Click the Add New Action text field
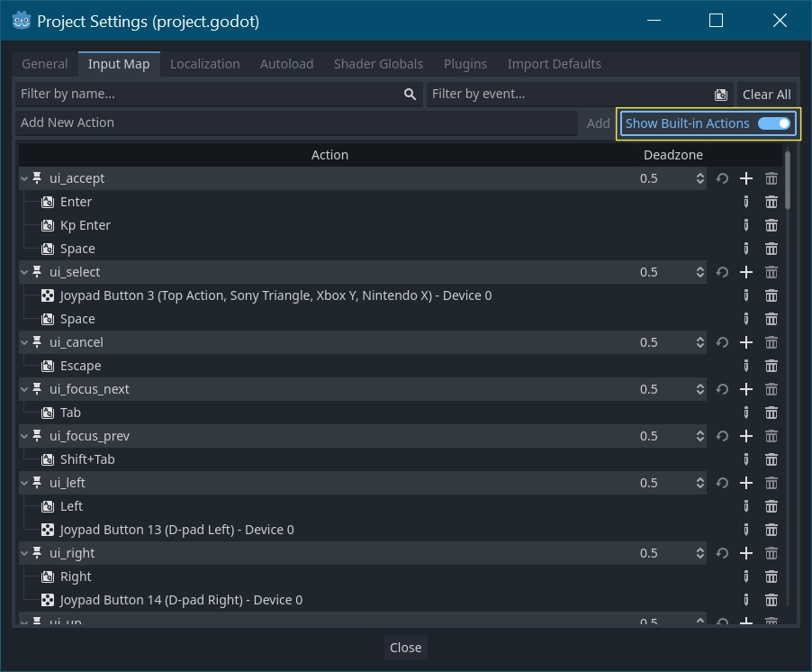 [295, 123]
